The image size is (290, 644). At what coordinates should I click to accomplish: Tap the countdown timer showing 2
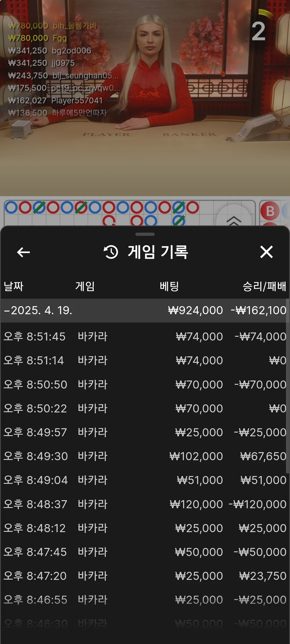[x=258, y=31]
